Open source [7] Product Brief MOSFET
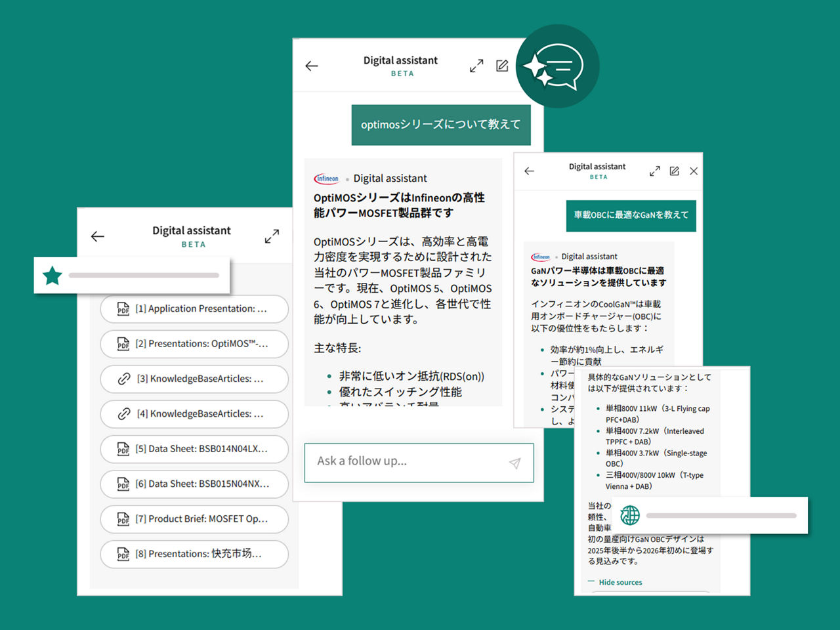 [x=194, y=519]
